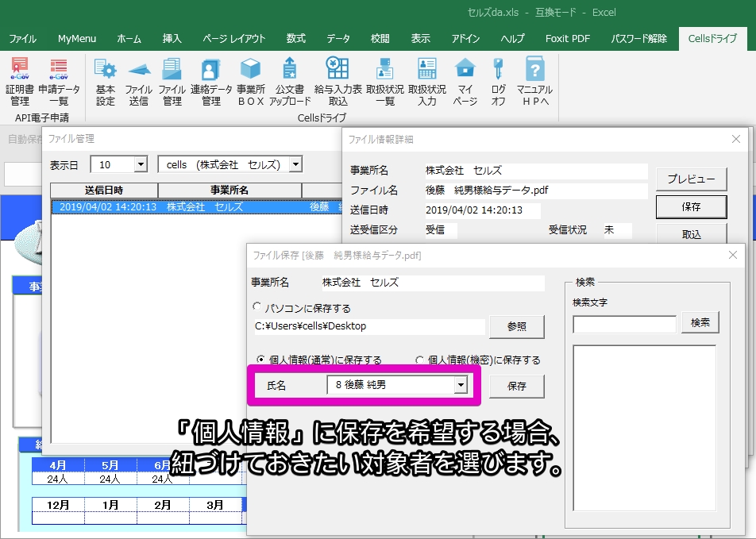Expand the 氏名 dropdown showing 後藤 純男
756x539 pixels.
tap(461, 385)
